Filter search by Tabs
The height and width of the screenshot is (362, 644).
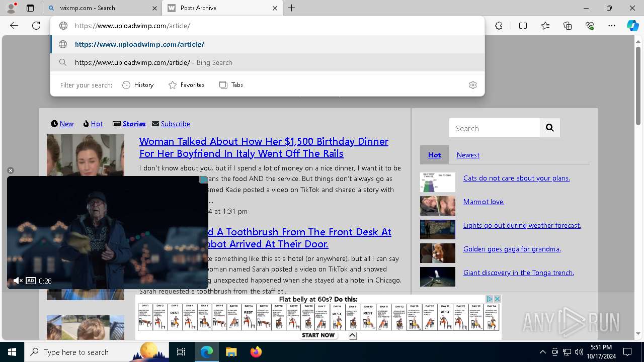[x=231, y=85]
